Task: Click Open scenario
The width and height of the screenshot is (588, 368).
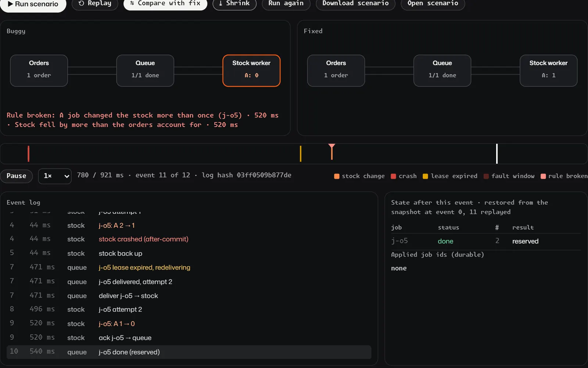Action: pyautogui.click(x=433, y=3)
